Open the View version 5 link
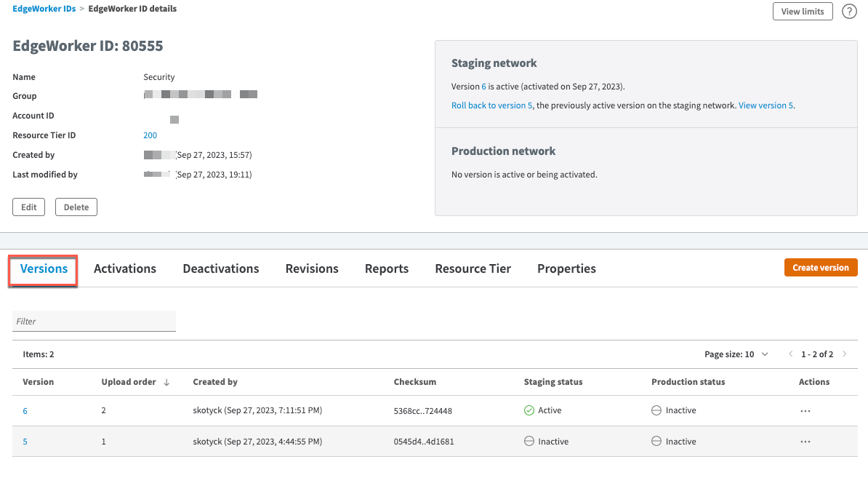The image size is (868, 478). tap(765, 105)
